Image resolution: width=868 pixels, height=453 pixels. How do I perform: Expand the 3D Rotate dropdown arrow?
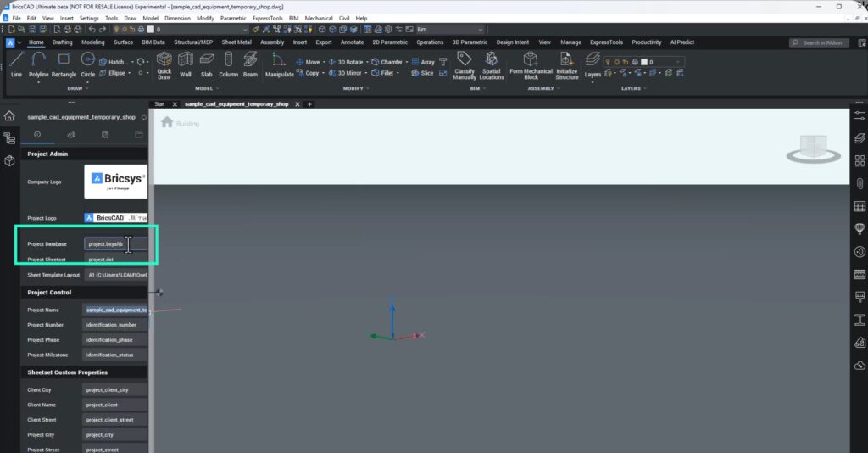(367, 62)
